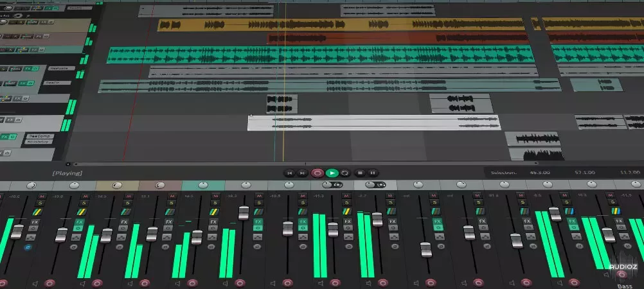Click the selection start value 45.3.00
644x289 pixels.
tap(540, 173)
